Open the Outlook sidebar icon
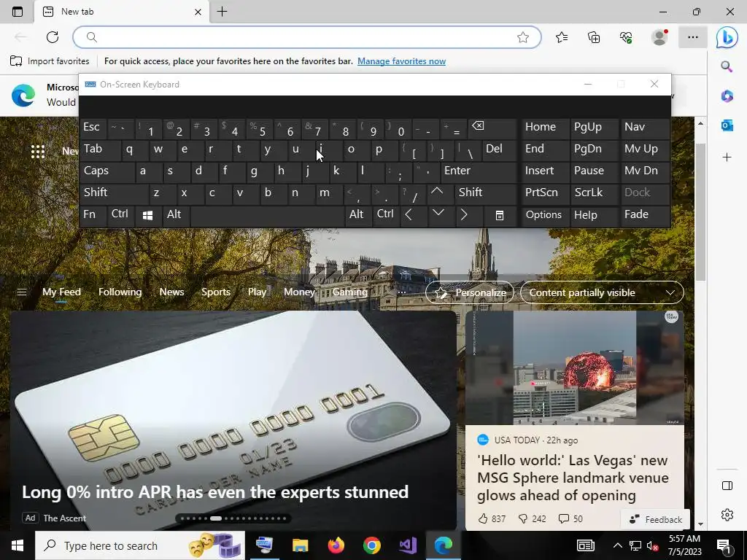Screen dimensions: 747x560 coord(727,125)
